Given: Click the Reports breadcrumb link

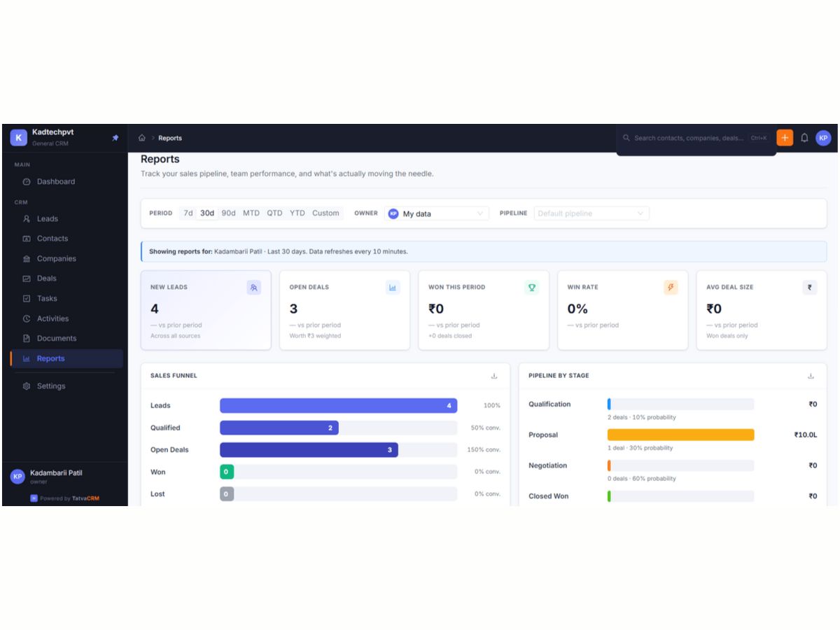Looking at the screenshot, I should click(x=170, y=138).
